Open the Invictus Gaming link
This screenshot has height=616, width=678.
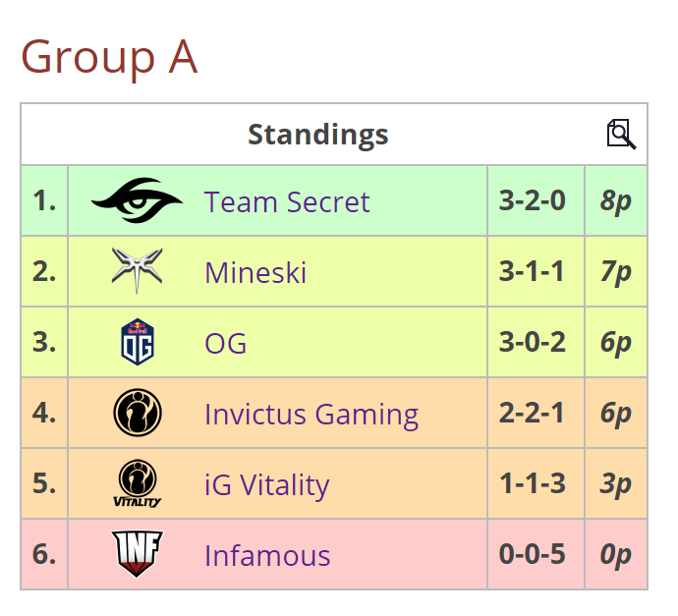[311, 414]
